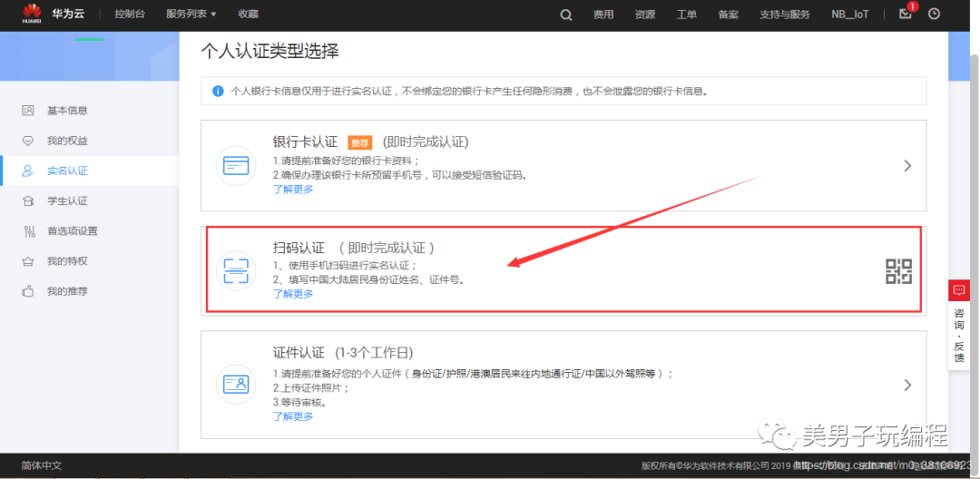Click the Huawei logo in header
The width and height of the screenshot is (980, 479).
[31, 14]
